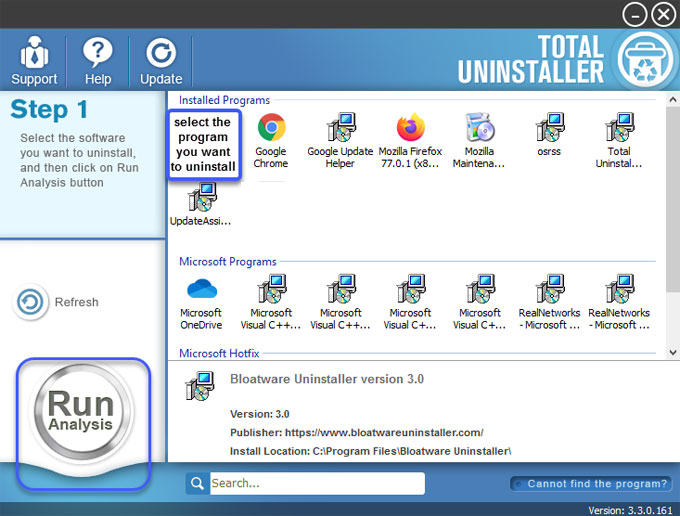The height and width of the screenshot is (516, 680).
Task: Click the Total Uninstaller recycle bin logo
Action: coord(645,60)
